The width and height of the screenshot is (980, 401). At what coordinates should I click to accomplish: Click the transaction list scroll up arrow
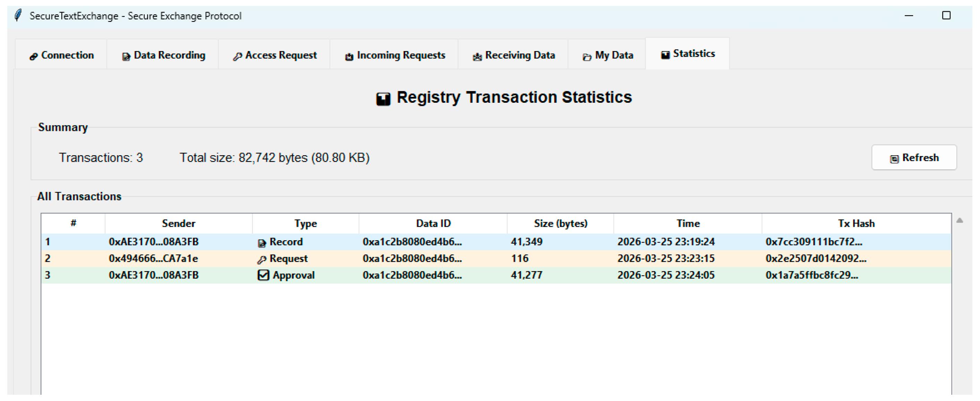(x=960, y=220)
